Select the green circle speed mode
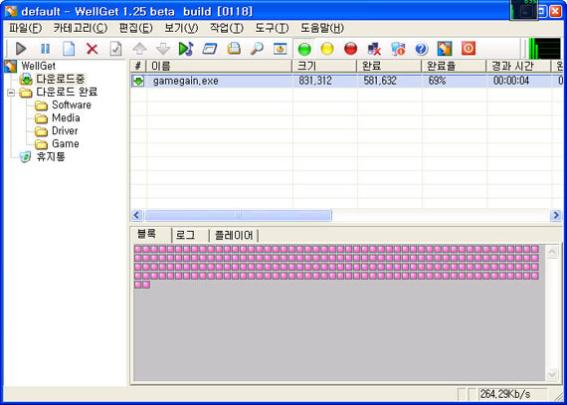 coord(304,49)
